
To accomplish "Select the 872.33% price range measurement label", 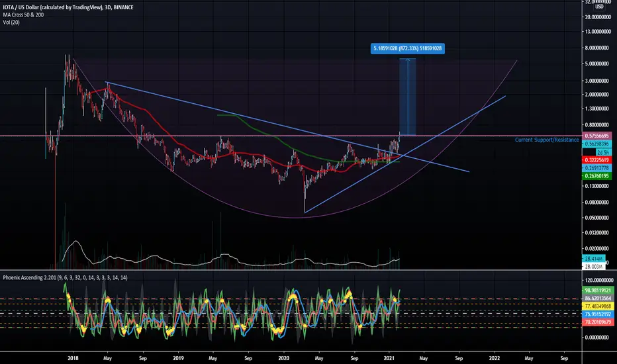I will point(408,48).
